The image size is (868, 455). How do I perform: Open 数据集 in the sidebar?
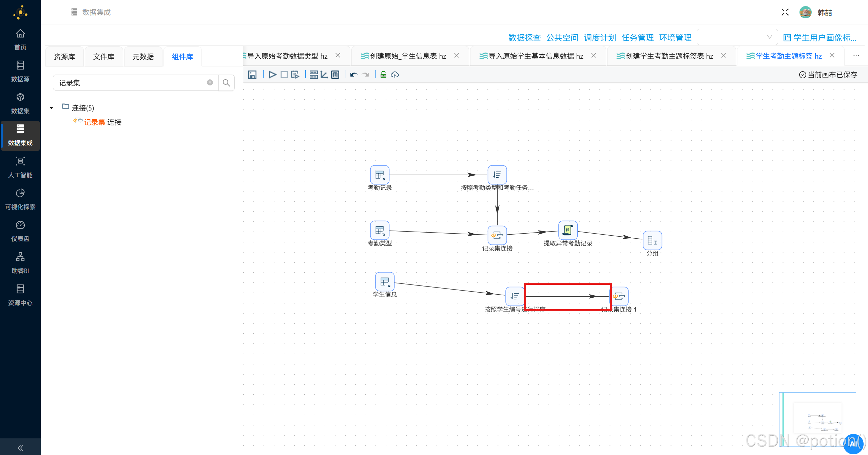pyautogui.click(x=20, y=103)
